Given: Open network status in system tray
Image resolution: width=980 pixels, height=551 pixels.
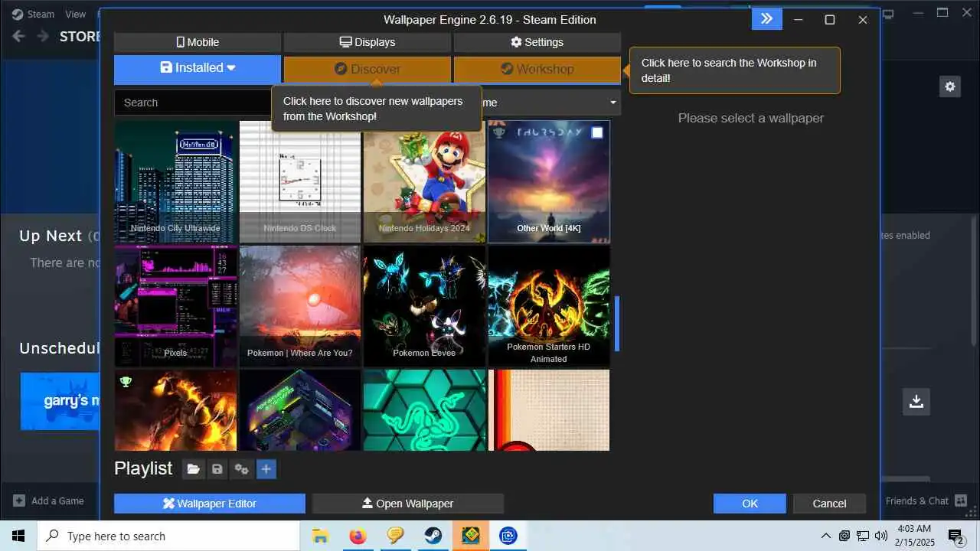Looking at the screenshot, I should point(862,536).
